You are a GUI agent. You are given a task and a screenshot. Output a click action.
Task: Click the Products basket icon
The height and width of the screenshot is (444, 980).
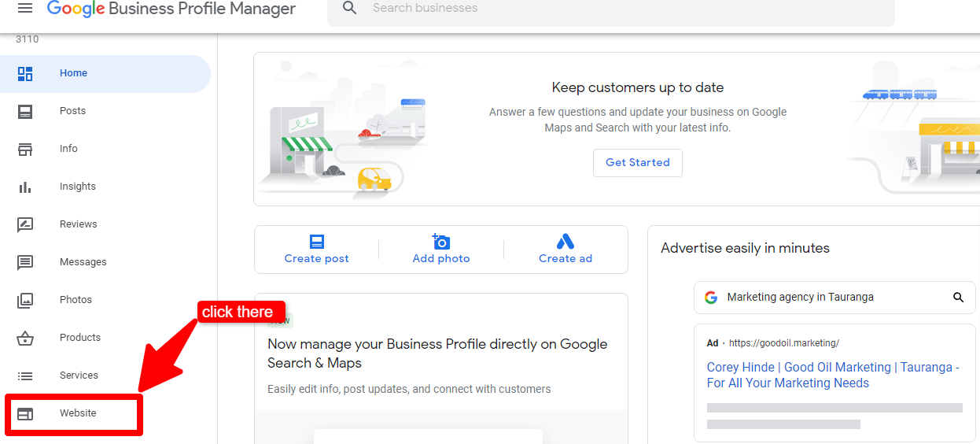point(25,338)
